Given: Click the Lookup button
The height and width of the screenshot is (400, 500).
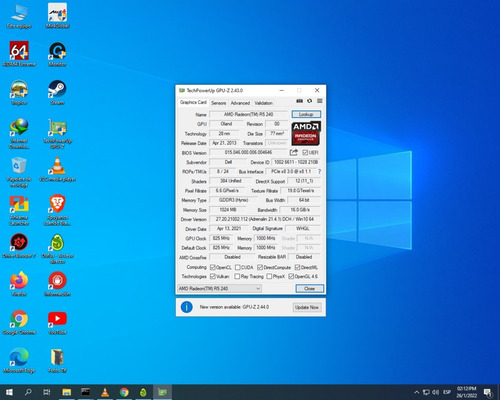Looking at the screenshot, I should 306,114.
